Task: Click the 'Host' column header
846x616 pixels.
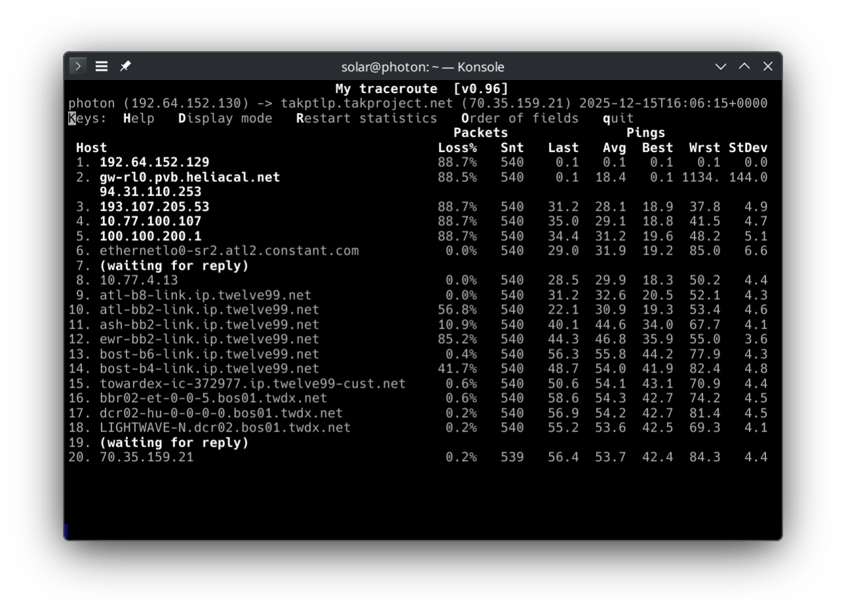Action: click(x=91, y=148)
